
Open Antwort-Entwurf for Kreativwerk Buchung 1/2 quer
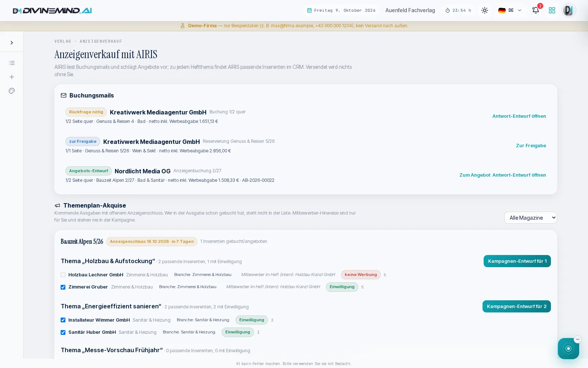(519, 116)
